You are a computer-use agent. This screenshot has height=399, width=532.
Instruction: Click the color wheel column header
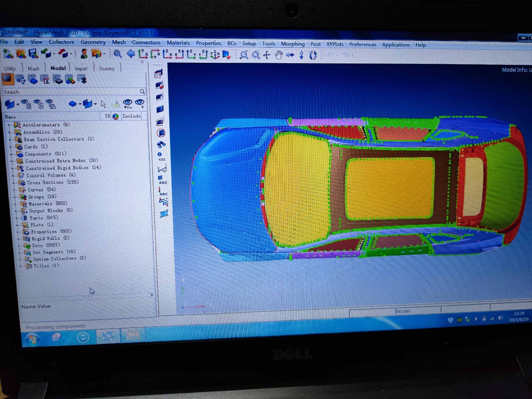click(116, 117)
